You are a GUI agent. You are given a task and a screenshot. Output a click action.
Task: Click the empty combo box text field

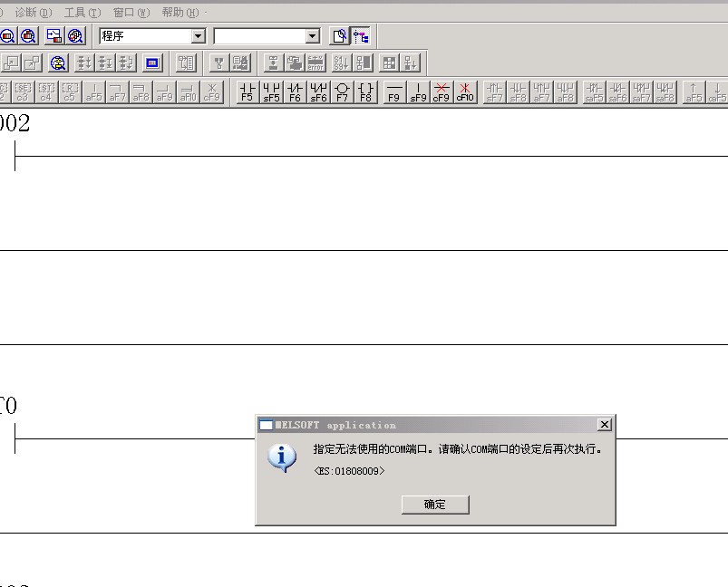[x=258, y=36]
